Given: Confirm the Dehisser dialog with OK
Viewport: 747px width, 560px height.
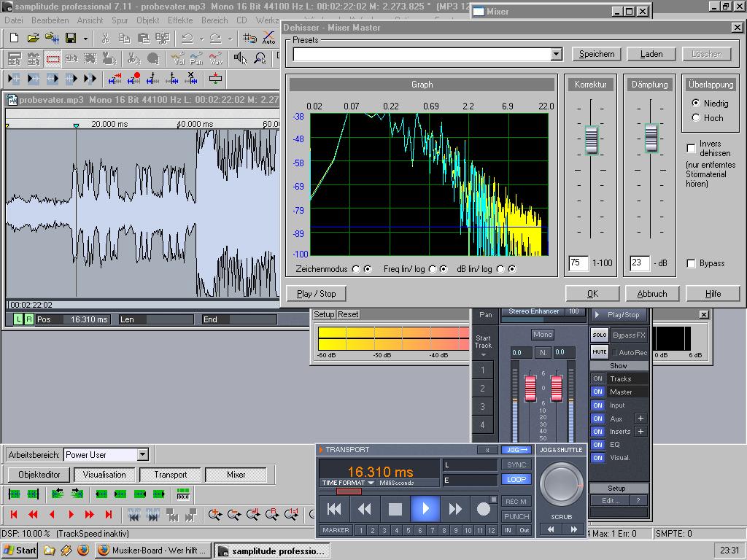Looking at the screenshot, I should (x=592, y=294).
